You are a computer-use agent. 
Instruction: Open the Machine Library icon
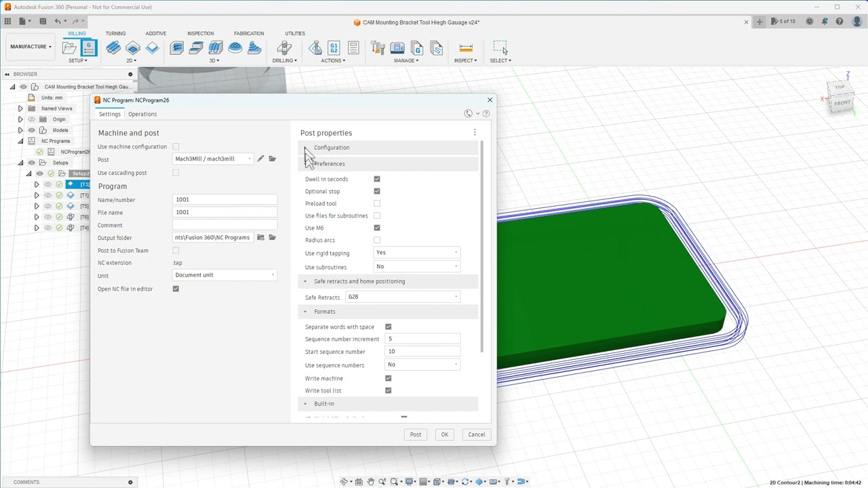tap(397, 47)
